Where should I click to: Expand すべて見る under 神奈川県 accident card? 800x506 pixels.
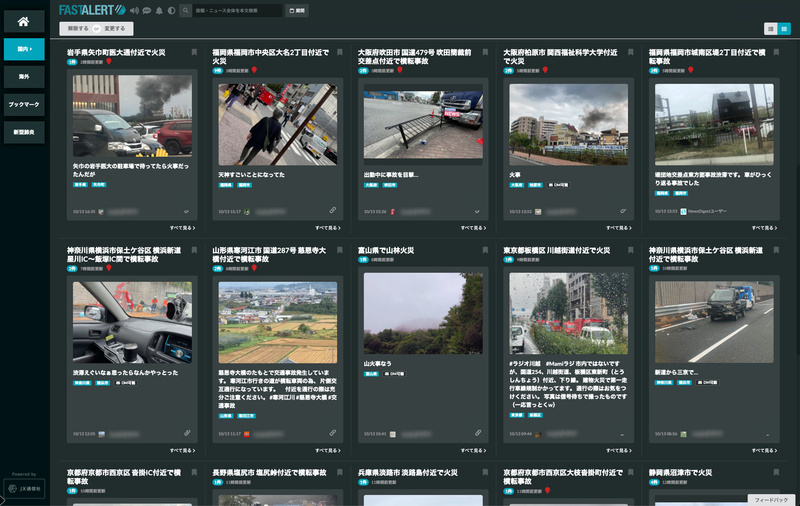coord(178,451)
